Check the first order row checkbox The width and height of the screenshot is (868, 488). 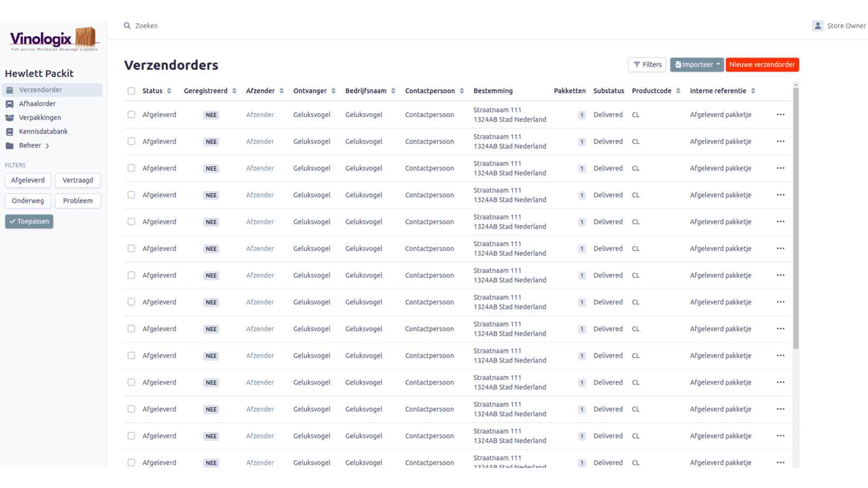131,114
